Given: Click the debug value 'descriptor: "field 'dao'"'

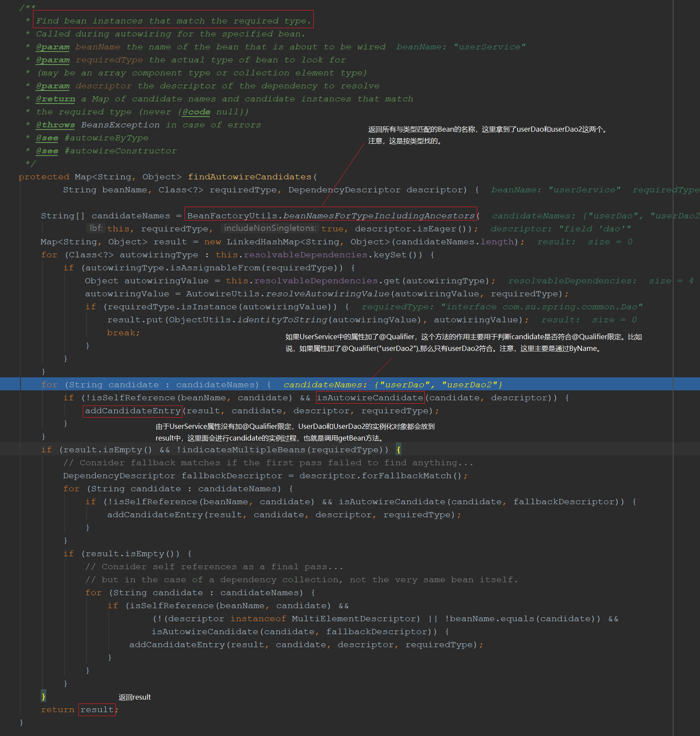Looking at the screenshot, I should (560, 229).
